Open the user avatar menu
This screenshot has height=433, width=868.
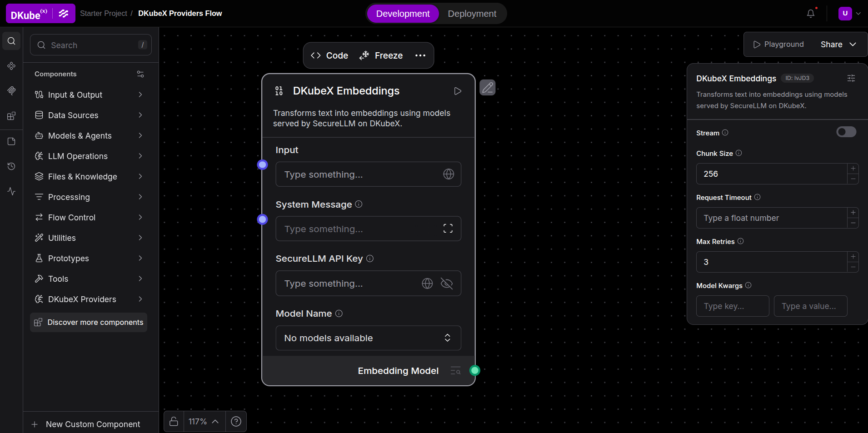click(849, 14)
